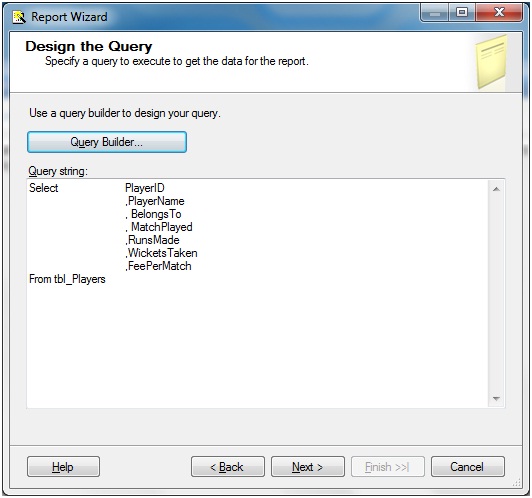The height and width of the screenshot is (498, 532).
Task: Close the Report Wizard window
Action: [499, 13]
